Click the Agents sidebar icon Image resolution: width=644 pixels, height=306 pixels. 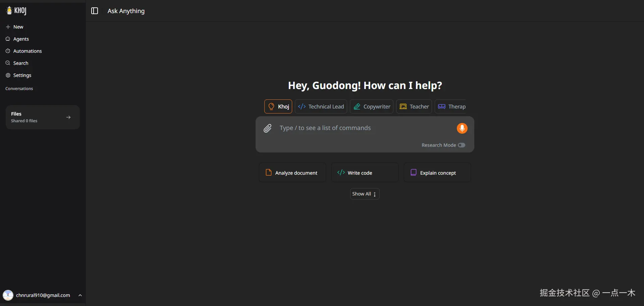pyautogui.click(x=8, y=39)
